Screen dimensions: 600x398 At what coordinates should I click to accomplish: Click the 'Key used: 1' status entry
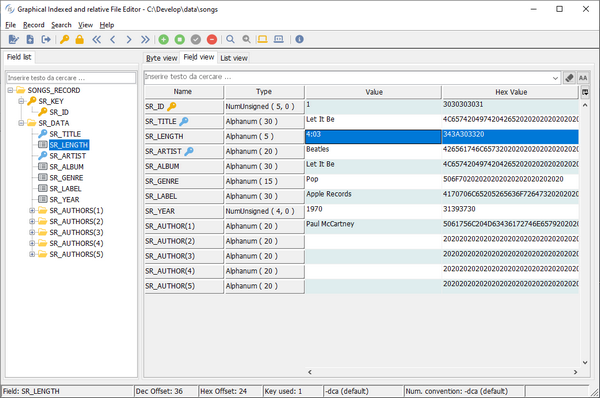pos(292,391)
